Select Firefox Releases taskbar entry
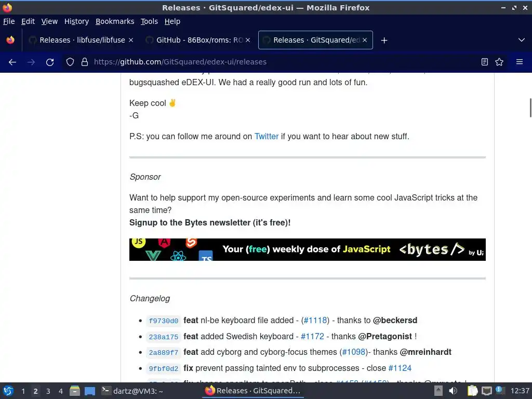Viewport: 532px width, 399px height. click(253, 391)
